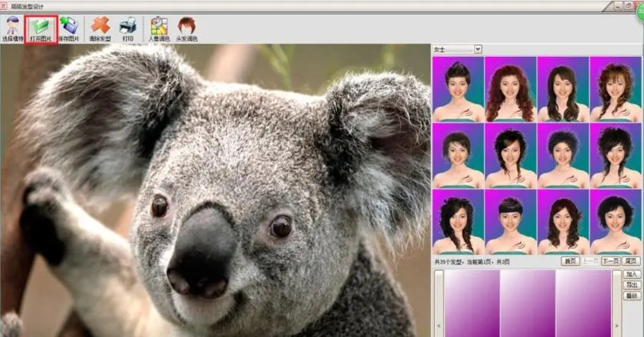Click the middle purple tray slot
Screen dimensions: 644x337
pyautogui.click(x=528, y=303)
